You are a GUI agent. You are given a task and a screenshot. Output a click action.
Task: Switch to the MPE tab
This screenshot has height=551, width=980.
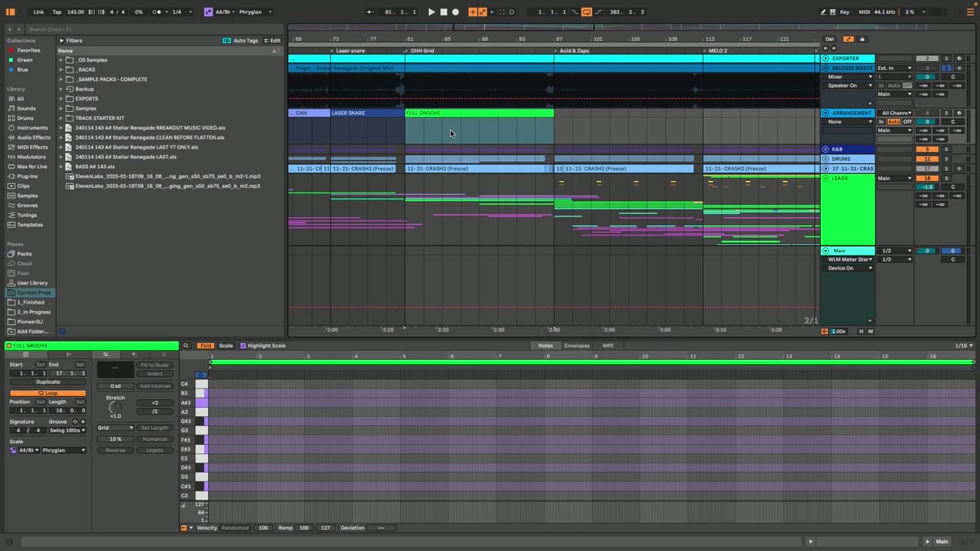608,345
